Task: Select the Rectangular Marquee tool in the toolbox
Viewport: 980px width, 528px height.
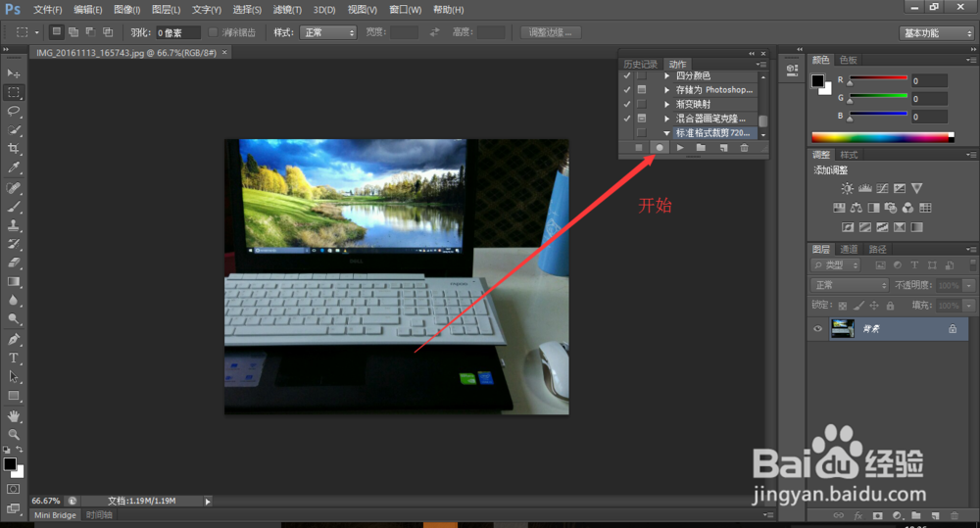Action: [x=13, y=92]
